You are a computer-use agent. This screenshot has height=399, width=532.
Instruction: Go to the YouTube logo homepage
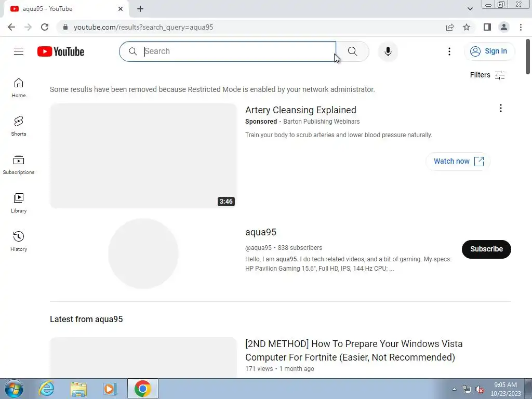point(61,51)
